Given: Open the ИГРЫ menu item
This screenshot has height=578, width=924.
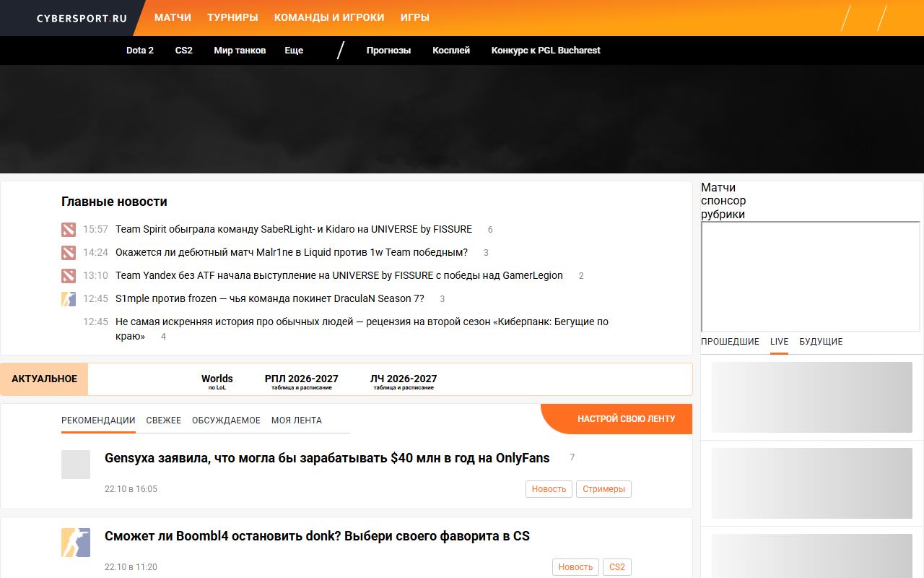Looking at the screenshot, I should coord(415,17).
